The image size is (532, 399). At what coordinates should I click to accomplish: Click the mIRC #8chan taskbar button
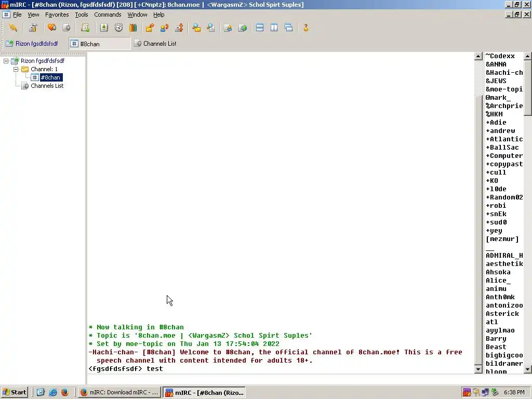click(205, 393)
